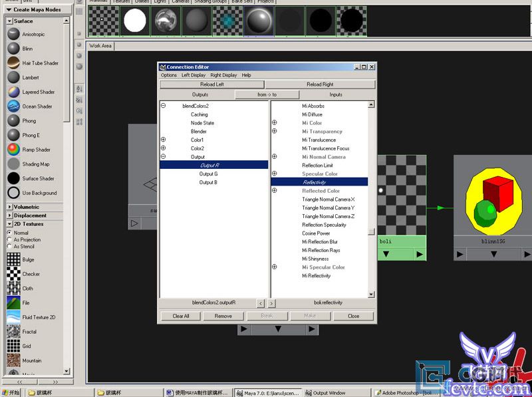Screen dimensions: 532x397
Task: Expand the Specular Color input attribute
Action: pyautogui.click(x=274, y=174)
